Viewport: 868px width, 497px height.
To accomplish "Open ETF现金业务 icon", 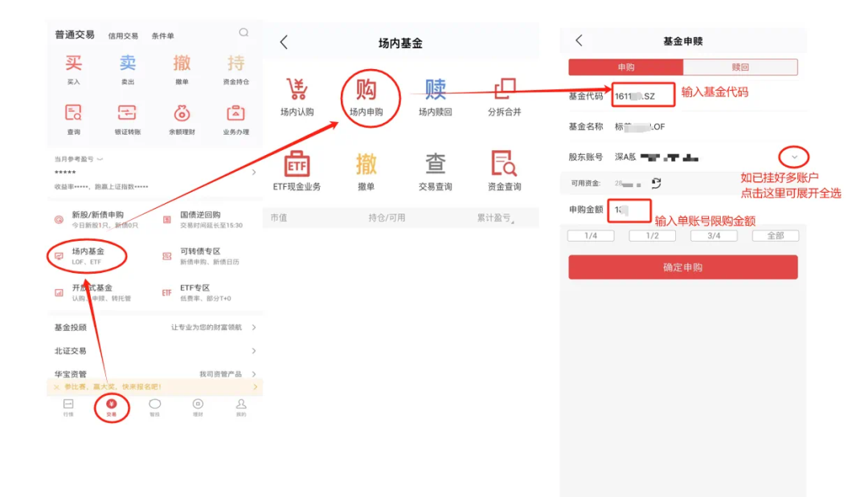I will click(297, 165).
